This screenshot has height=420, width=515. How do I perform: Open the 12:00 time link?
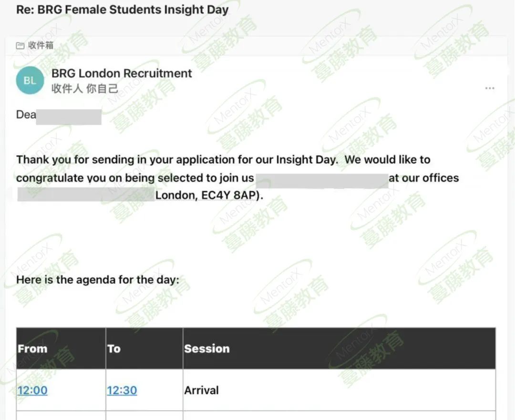coord(32,390)
